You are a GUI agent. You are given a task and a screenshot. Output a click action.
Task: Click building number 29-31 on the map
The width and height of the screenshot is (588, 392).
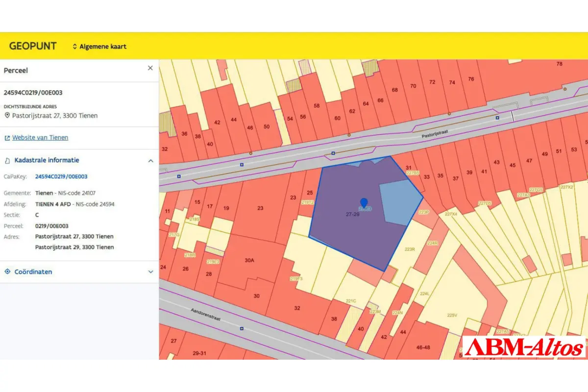tap(199, 353)
